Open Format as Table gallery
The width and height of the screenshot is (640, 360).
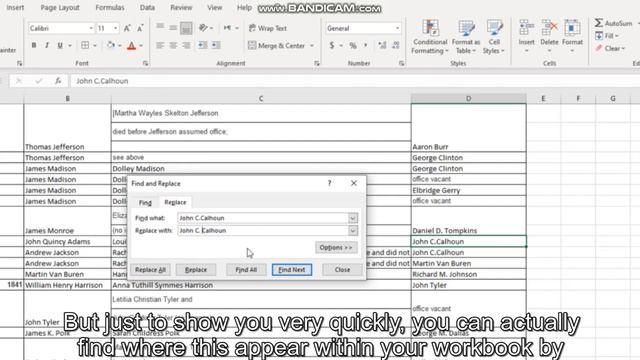(466, 37)
